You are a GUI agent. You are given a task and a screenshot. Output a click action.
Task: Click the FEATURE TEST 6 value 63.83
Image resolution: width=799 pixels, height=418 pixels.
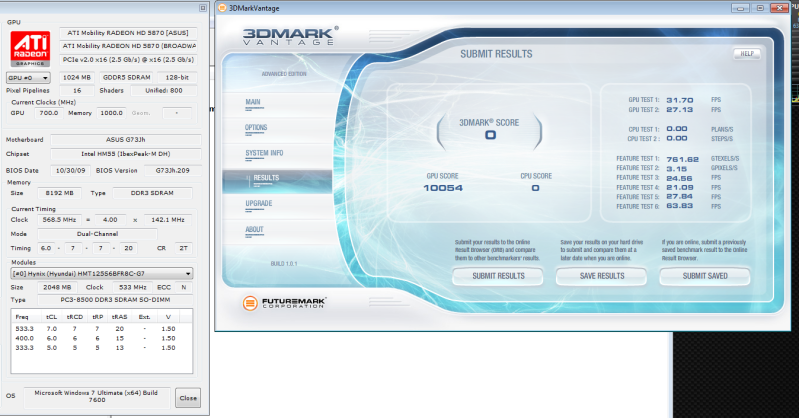point(679,206)
